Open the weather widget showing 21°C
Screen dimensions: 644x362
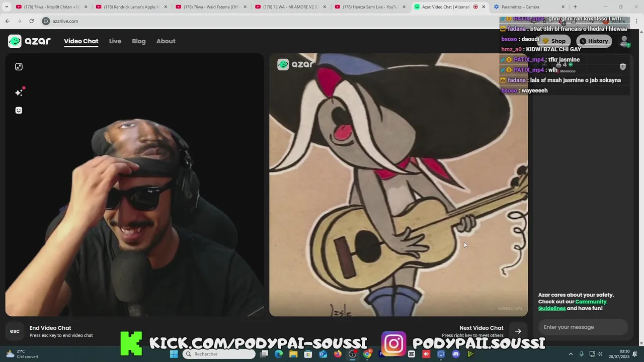[22, 354]
